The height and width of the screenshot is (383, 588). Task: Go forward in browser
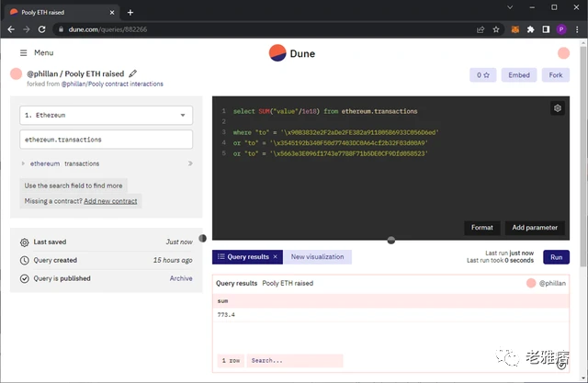(x=27, y=29)
